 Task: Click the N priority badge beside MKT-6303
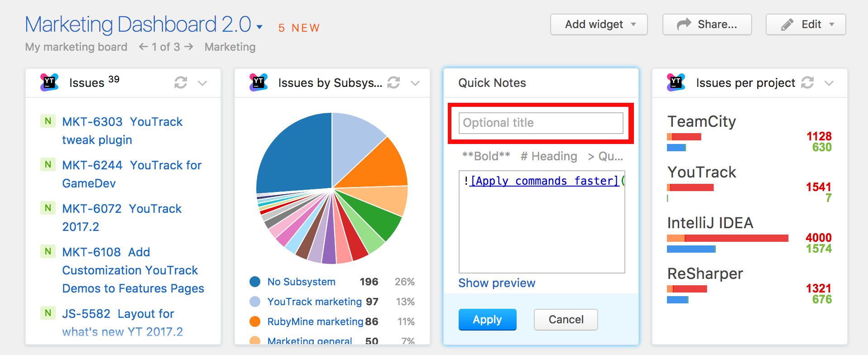tap(48, 121)
